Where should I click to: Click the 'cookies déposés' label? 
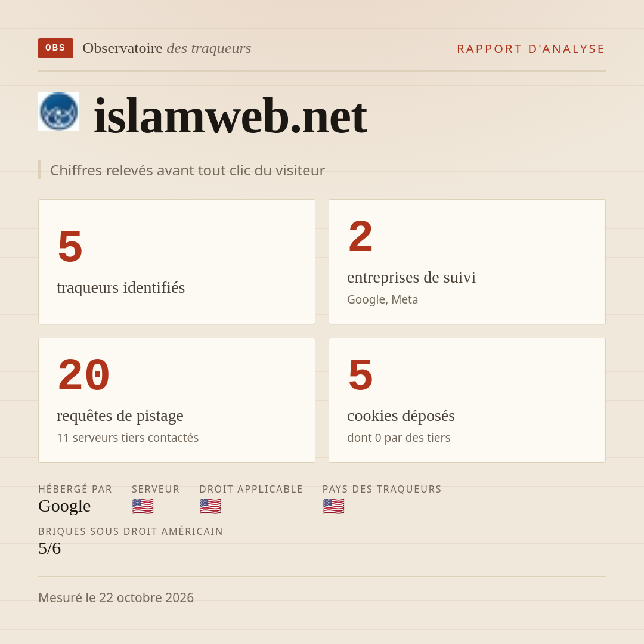[x=401, y=416]
